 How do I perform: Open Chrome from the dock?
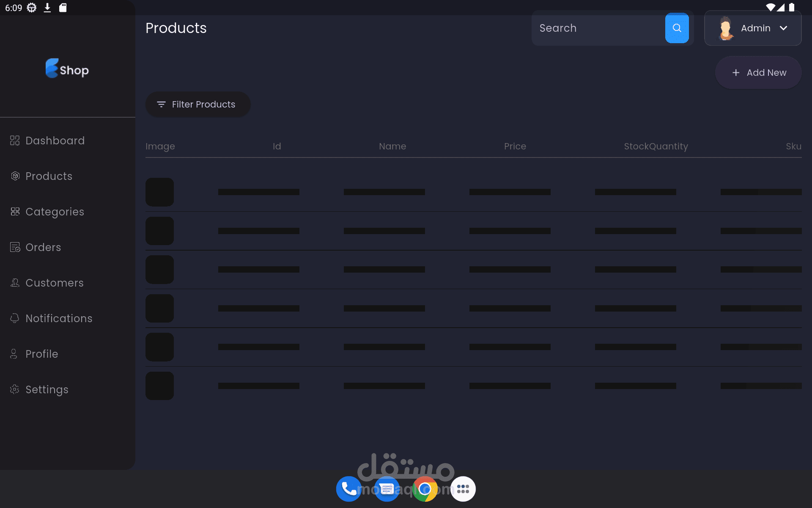425,489
